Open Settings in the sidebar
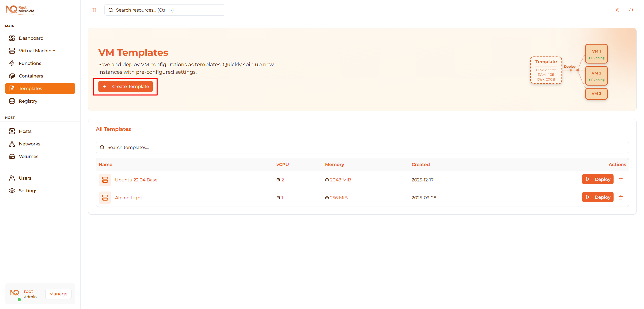The width and height of the screenshot is (644, 309). pos(28,191)
